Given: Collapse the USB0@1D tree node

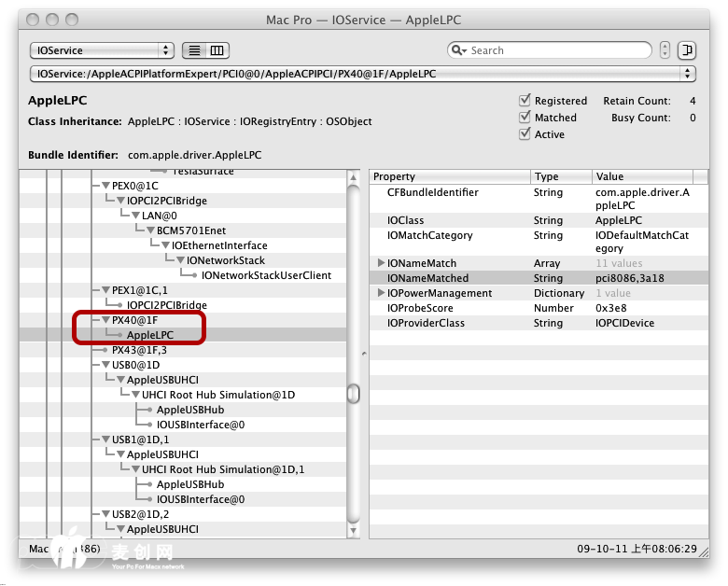Looking at the screenshot, I should (105, 366).
